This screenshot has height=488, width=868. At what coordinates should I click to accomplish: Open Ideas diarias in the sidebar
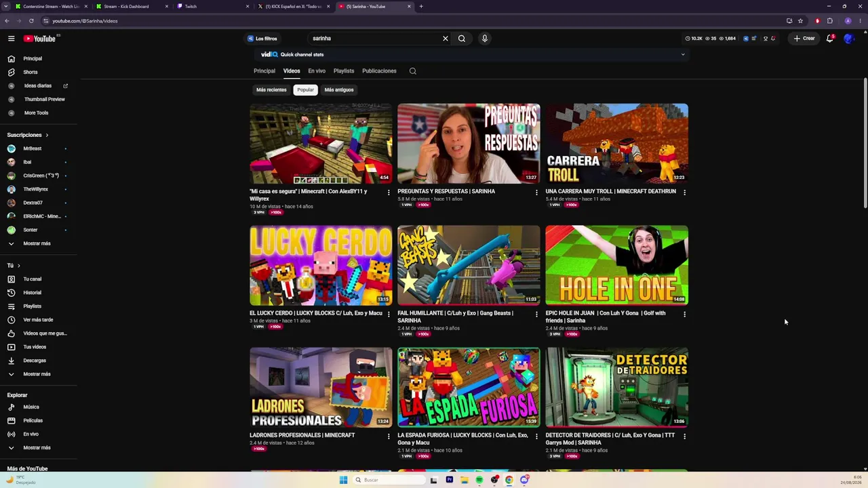(x=39, y=86)
